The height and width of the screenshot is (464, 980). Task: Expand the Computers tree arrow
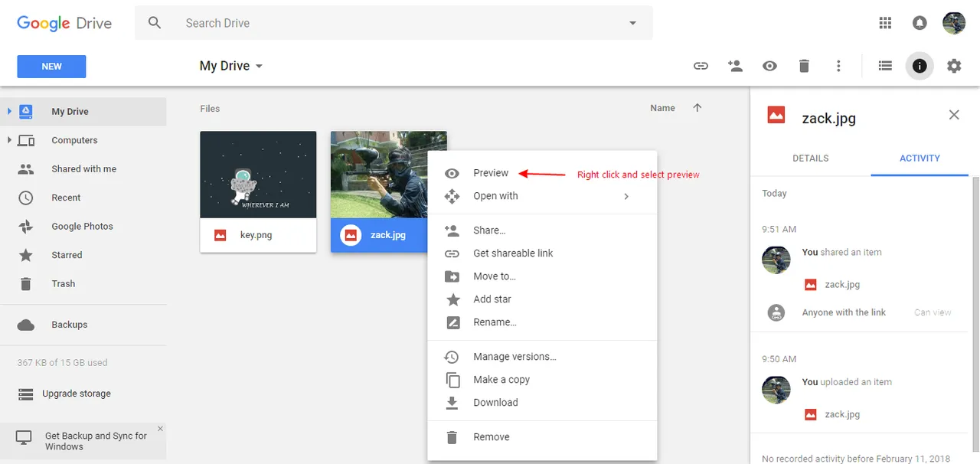pos(9,140)
